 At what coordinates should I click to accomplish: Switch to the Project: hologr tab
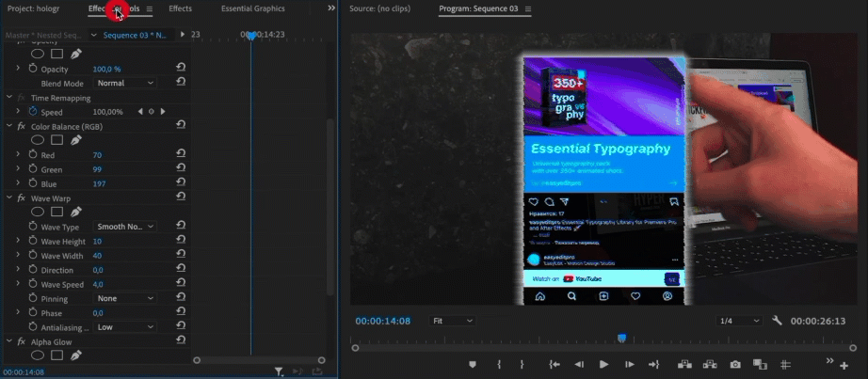tap(33, 8)
